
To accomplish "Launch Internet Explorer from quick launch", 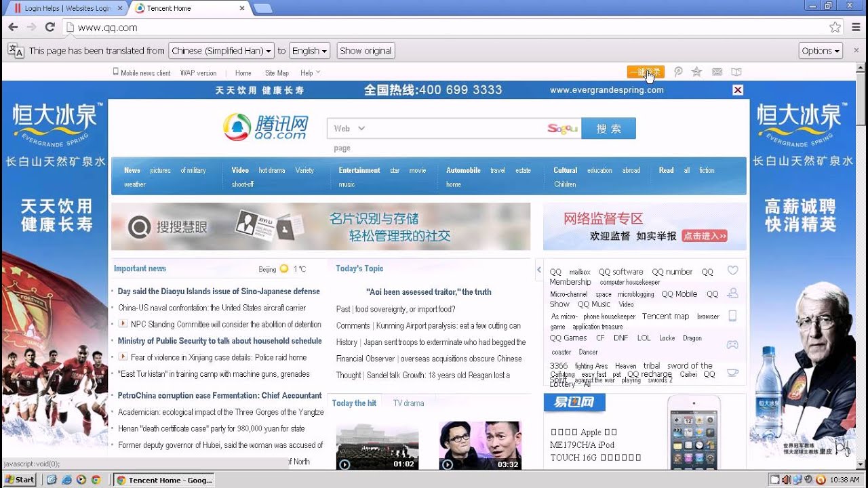I will tap(66, 479).
